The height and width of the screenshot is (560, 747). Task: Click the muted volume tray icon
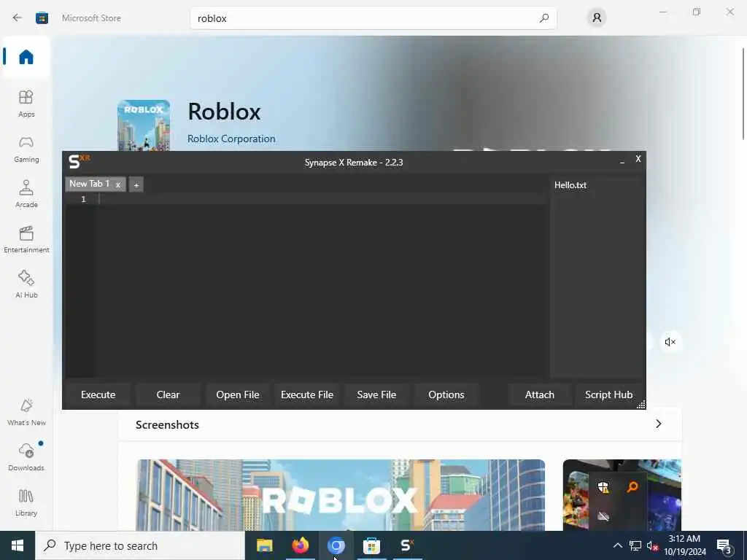pyautogui.click(x=652, y=545)
